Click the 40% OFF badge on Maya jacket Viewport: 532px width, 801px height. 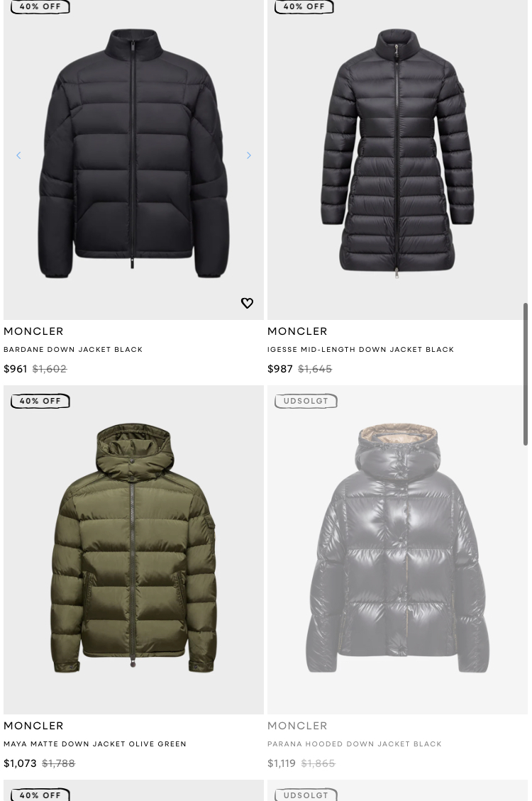click(x=40, y=401)
